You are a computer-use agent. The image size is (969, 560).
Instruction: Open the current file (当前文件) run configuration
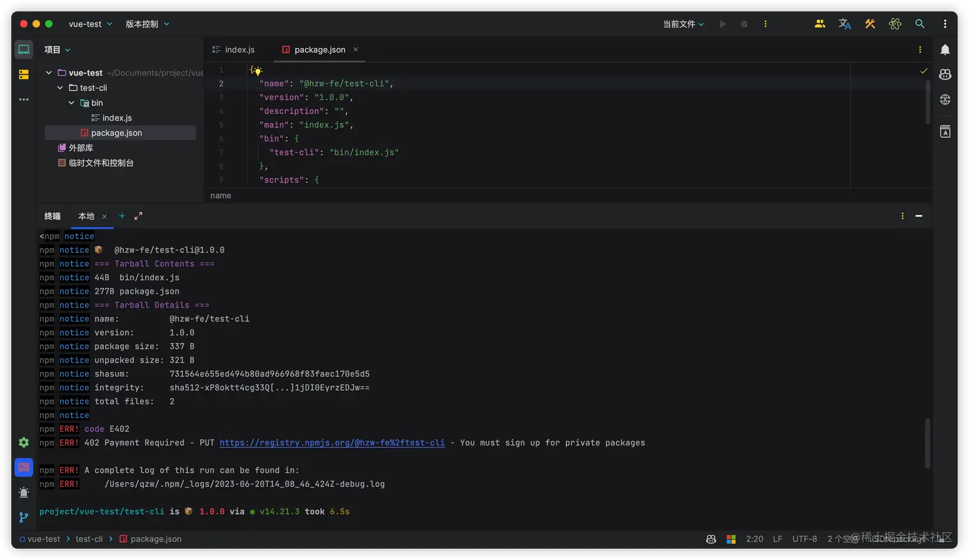pyautogui.click(x=683, y=24)
